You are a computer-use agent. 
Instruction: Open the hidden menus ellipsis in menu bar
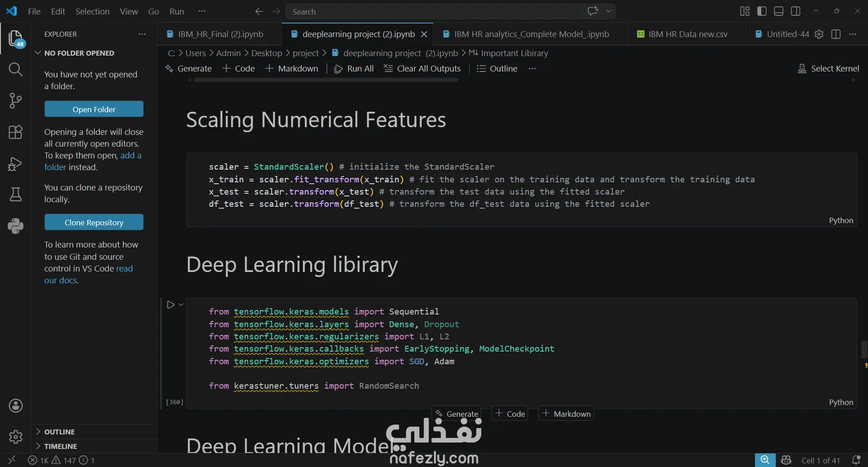tap(202, 11)
